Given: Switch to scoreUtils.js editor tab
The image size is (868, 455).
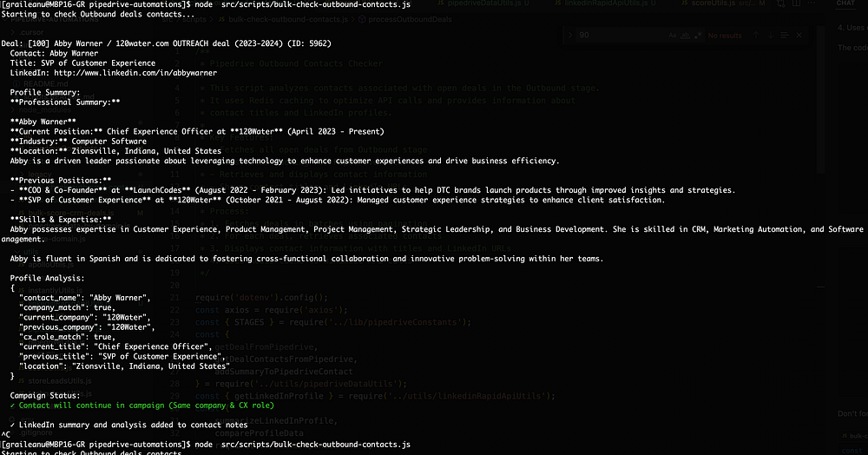Looking at the screenshot, I should 724,3.
